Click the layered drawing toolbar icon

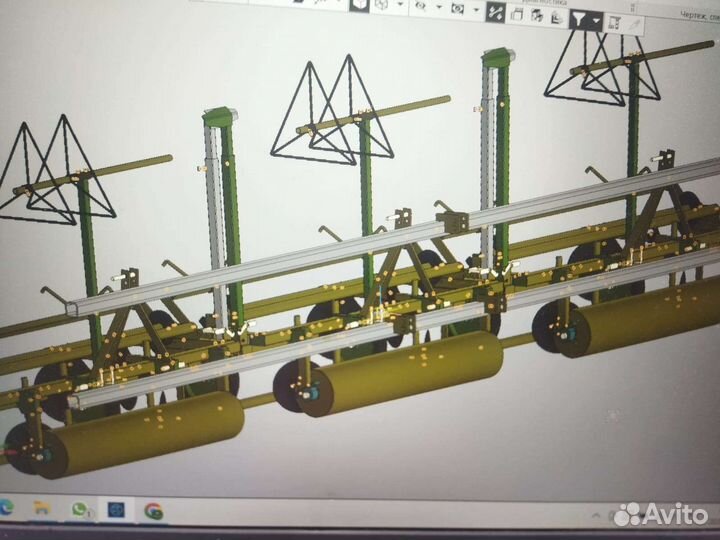pyautogui.click(x=557, y=18)
